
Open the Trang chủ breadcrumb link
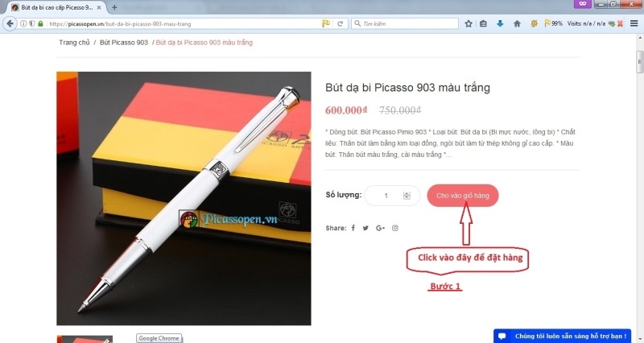[x=74, y=43]
